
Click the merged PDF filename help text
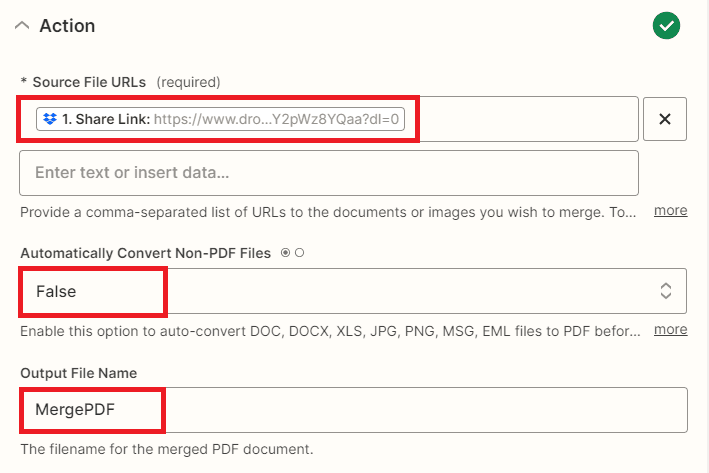[x=173, y=449]
